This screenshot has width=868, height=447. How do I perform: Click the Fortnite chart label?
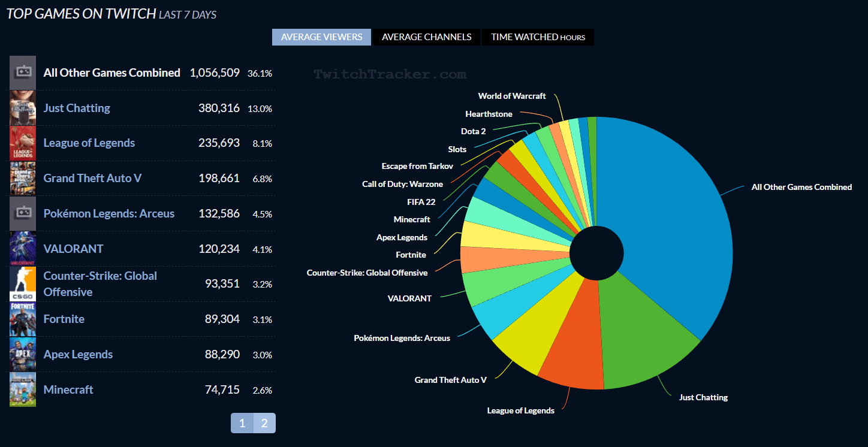(x=411, y=255)
